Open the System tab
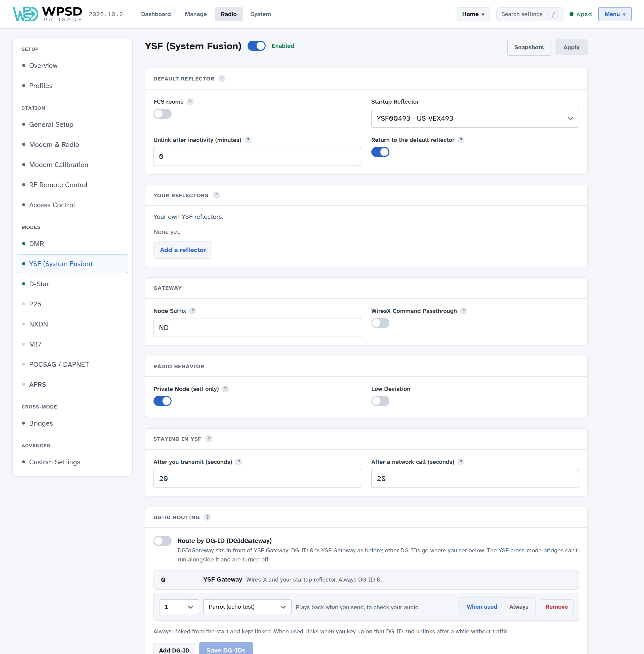This screenshot has width=644, height=654. (261, 14)
